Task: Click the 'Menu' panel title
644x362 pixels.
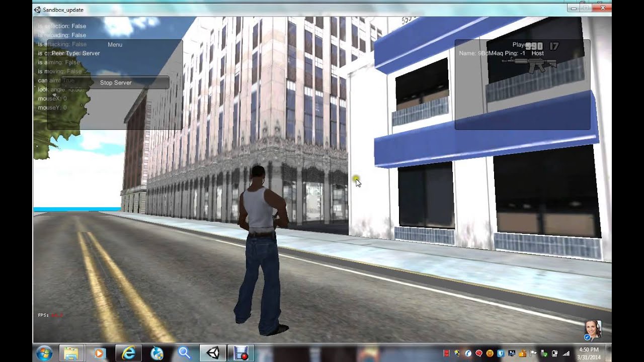Action: (x=115, y=45)
